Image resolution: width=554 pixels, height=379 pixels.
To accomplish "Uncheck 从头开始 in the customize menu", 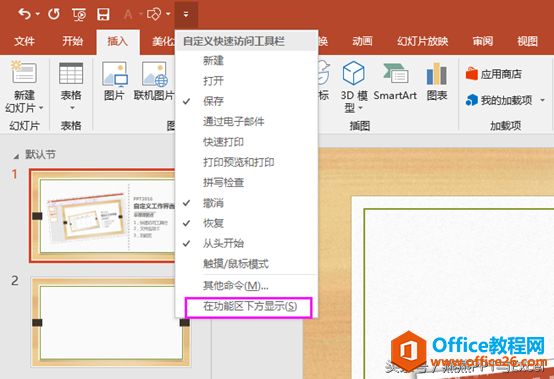I will [x=247, y=243].
